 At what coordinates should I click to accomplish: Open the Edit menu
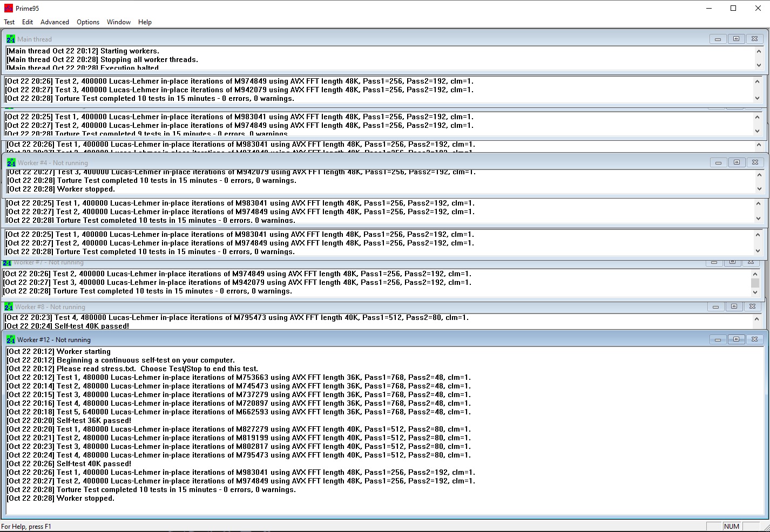click(28, 22)
